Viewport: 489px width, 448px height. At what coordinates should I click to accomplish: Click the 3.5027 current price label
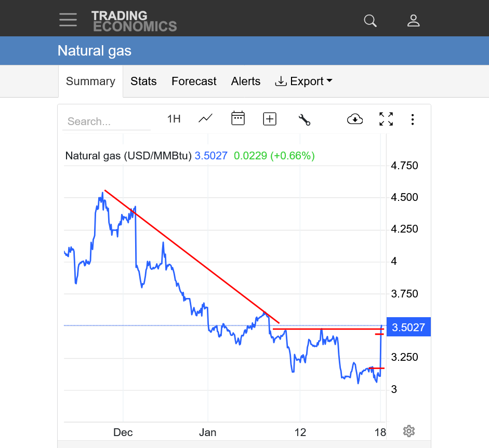[408, 328]
